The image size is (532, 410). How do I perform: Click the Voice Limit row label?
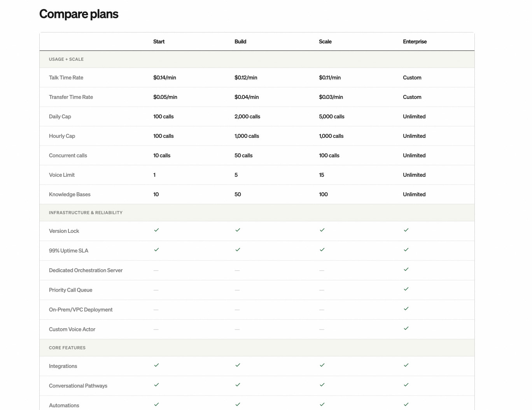click(62, 175)
